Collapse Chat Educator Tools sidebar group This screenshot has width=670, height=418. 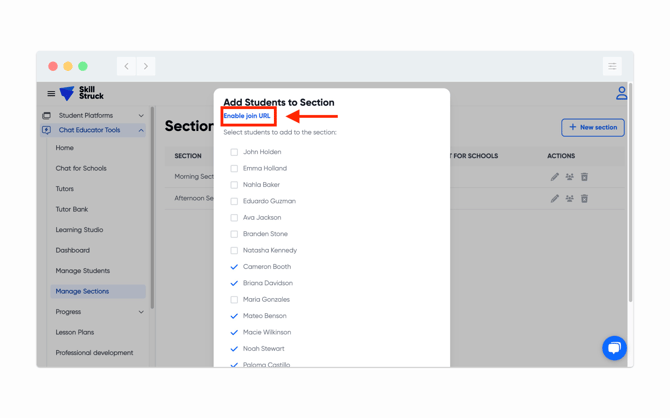[x=141, y=130]
